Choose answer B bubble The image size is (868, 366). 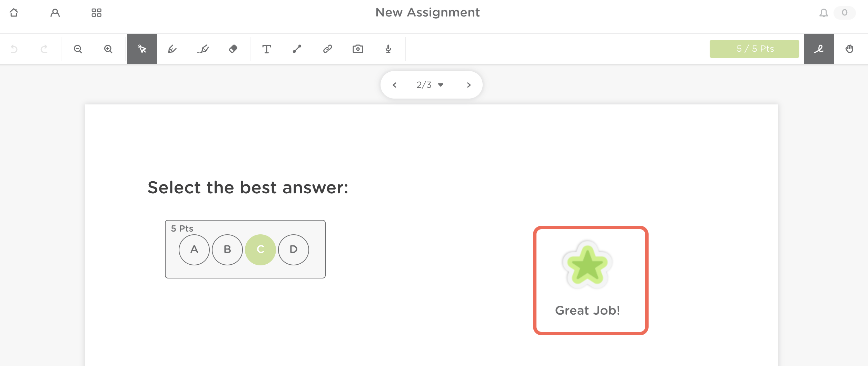coord(227,250)
